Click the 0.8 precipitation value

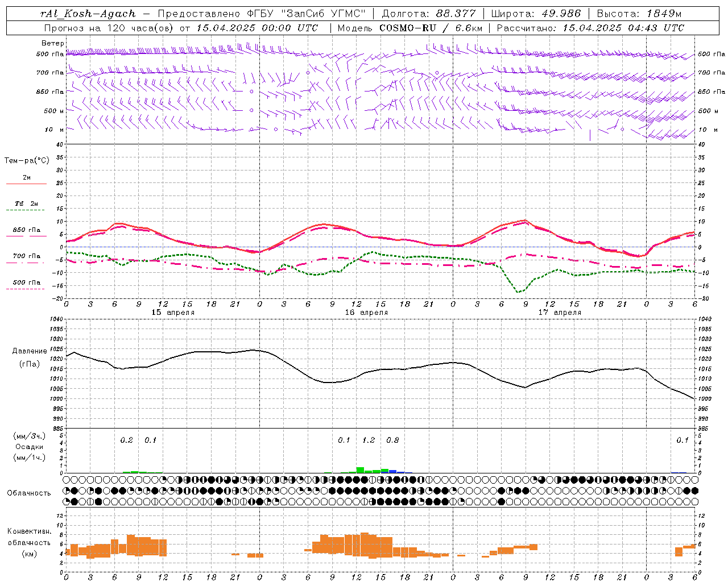pyautogui.click(x=392, y=440)
